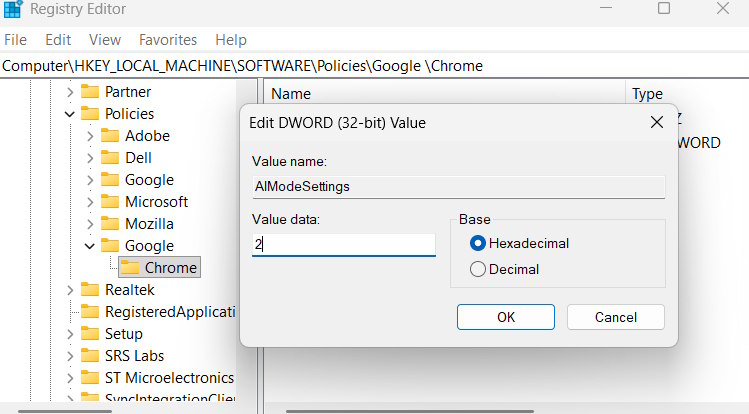Click the ST Microelectronics folder icon

click(90, 377)
